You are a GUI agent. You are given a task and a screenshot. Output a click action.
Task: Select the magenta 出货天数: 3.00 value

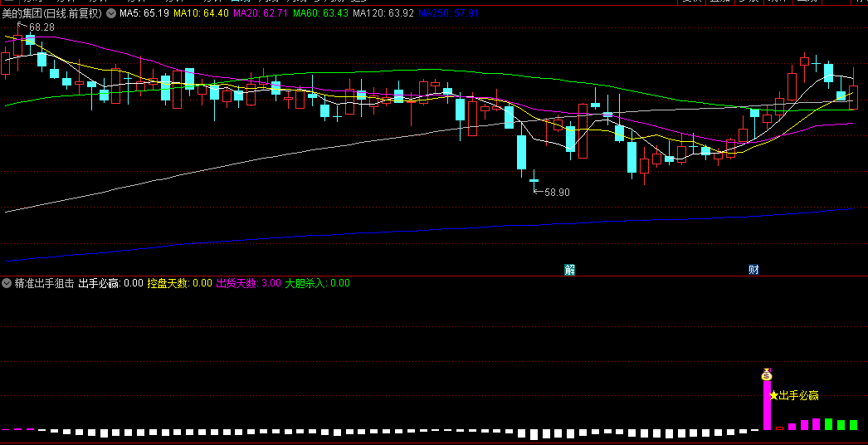point(249,283)
